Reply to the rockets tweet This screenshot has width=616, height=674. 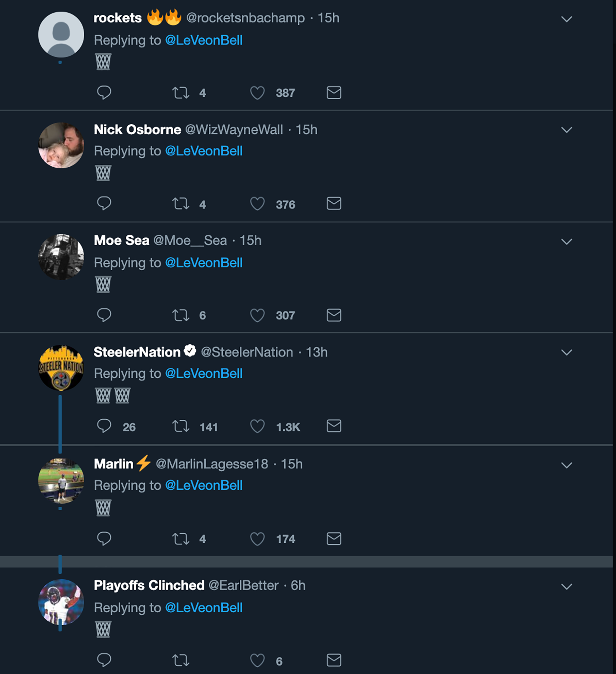click(104, 92)
